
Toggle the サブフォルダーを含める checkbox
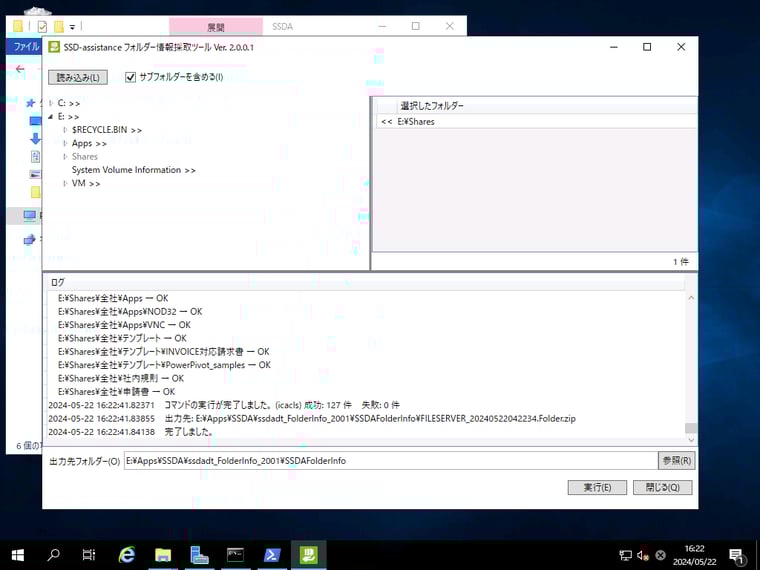(130, 77)
